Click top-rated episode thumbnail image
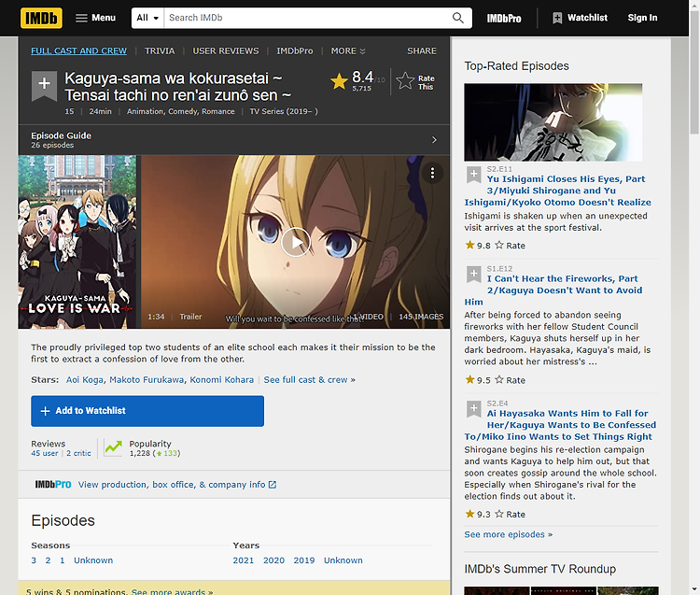The width and height of the screenshot is (700, 595). pos(553,122)
